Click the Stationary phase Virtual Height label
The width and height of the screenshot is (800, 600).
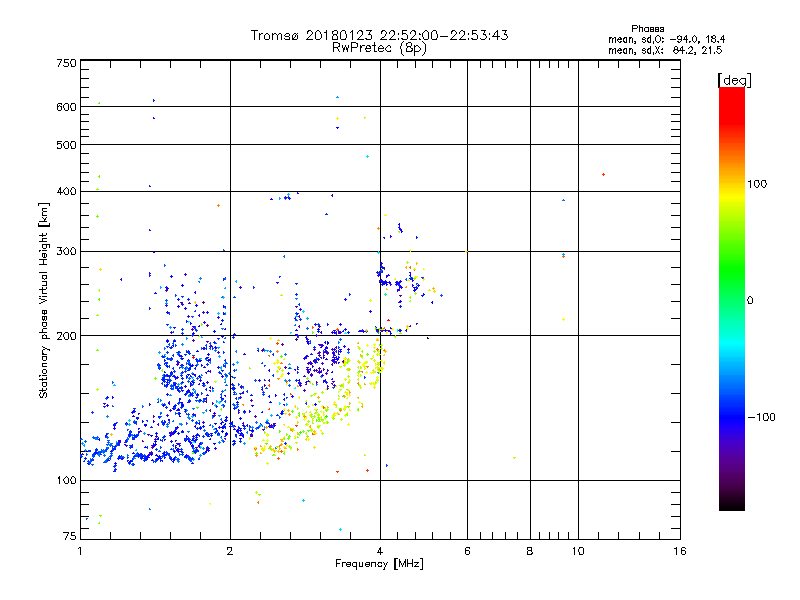(44, 301)
